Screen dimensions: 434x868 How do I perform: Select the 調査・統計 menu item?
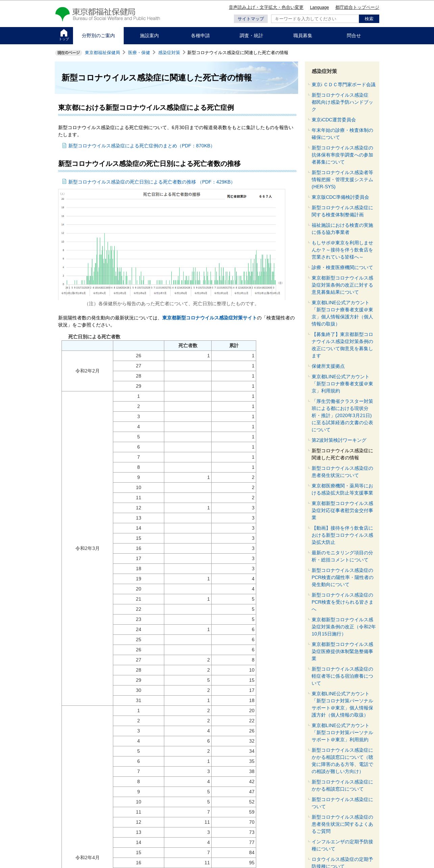tap(251, 35)
